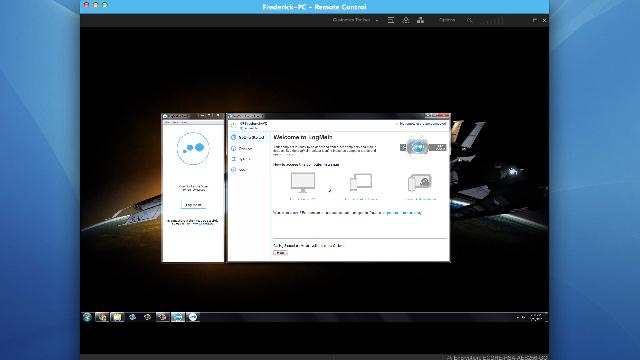Click the Customize Toolbar label
640x360 pixels.
[351, 20]
